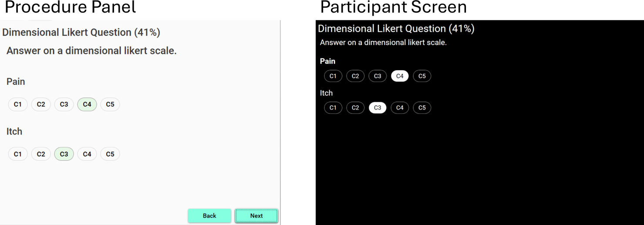644x225 pixels.
Task: Tap white C3 Itch pill on Participant Screen
Action: tap(378, 108)
